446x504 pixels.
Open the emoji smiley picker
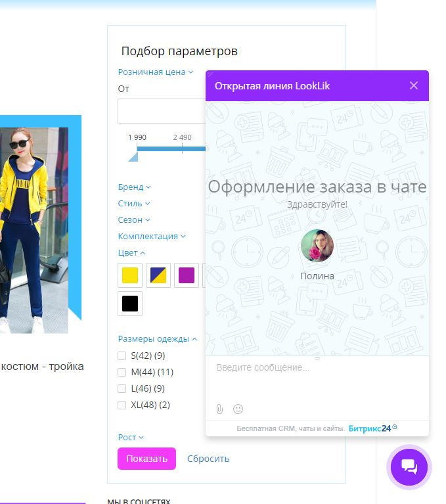click(238, 409)
